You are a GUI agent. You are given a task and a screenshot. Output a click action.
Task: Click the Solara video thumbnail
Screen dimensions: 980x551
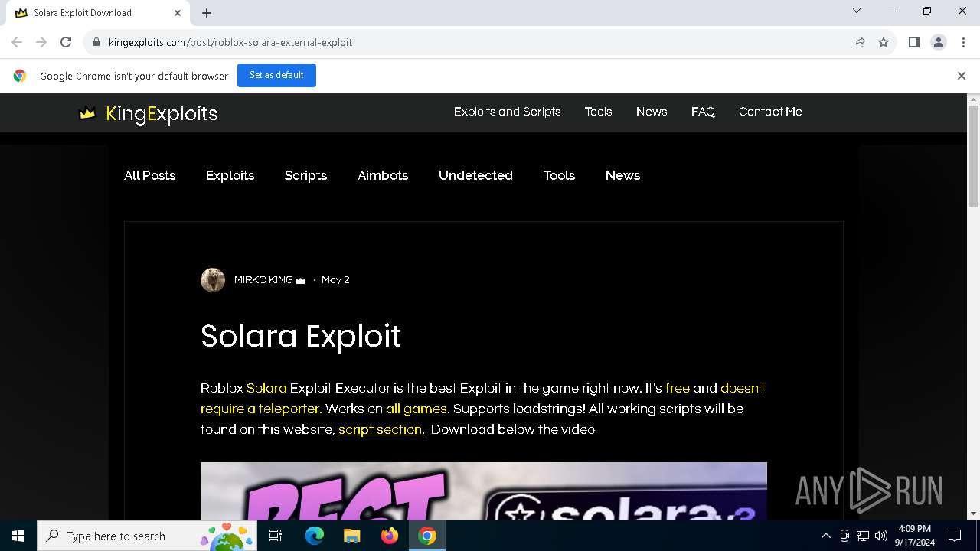[x=483, y=491]
